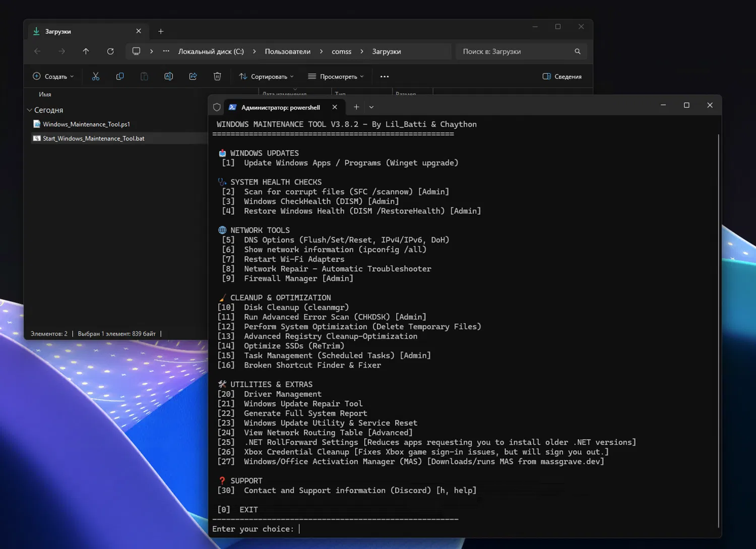Collapse the Сегодня group in file list
The height and width of the screenshot is (549, 756).
tap(29, 110)
